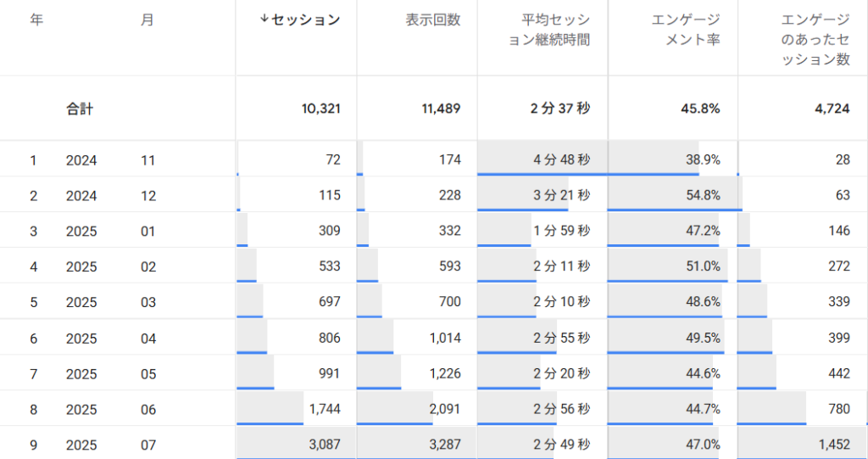The width and height of the screenshot is (868, 459).
Task: Select the エンゲージメント率 column header
Action: point(685,30)
